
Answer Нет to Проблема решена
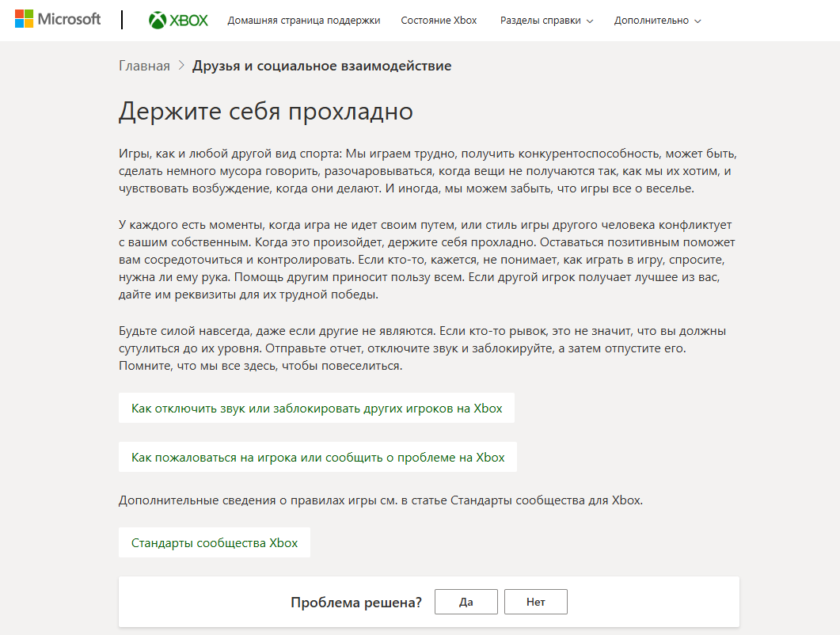[535, 602]
